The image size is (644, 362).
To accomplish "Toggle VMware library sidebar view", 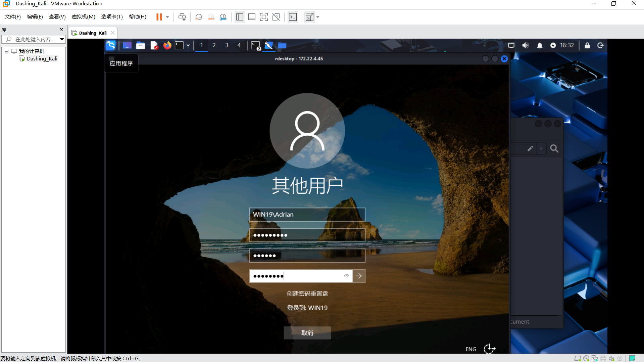I will 240,17.
